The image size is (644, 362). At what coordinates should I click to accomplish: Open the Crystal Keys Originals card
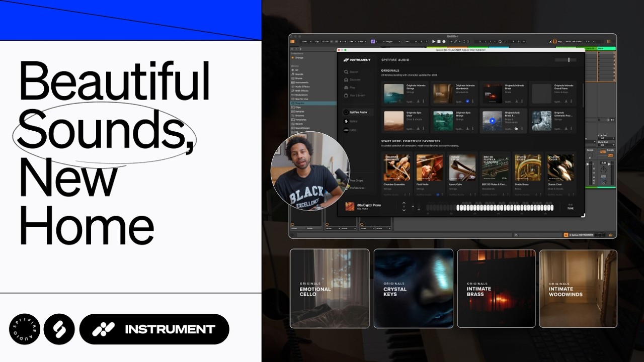click(413, 288)
